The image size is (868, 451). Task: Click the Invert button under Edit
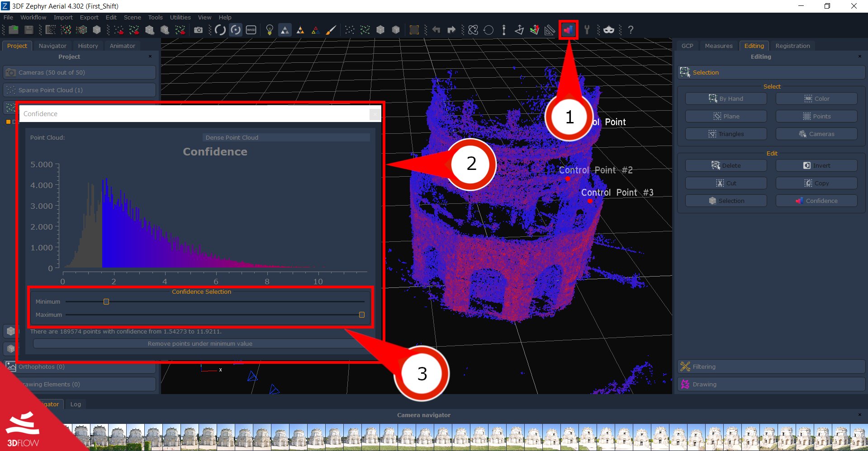pos(816,165)
